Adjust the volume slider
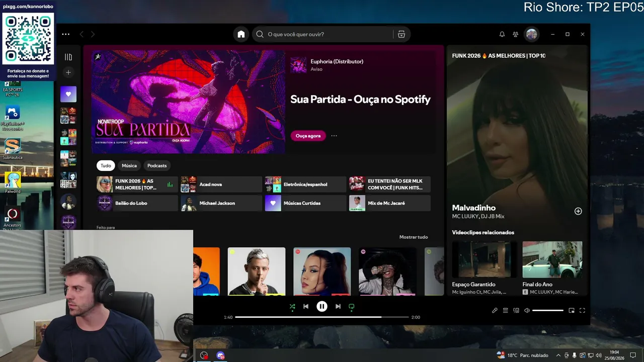 548,311
